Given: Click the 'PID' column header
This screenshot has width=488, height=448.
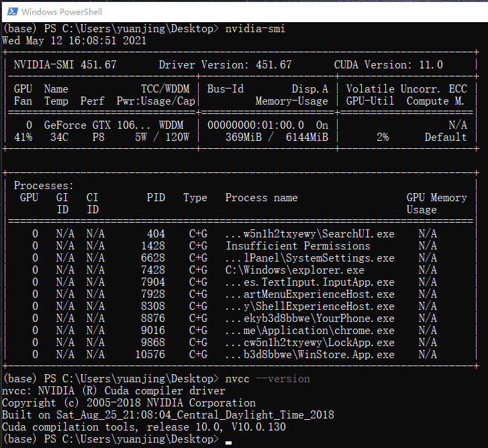Looking at the screenshot, I should [156, 198].
